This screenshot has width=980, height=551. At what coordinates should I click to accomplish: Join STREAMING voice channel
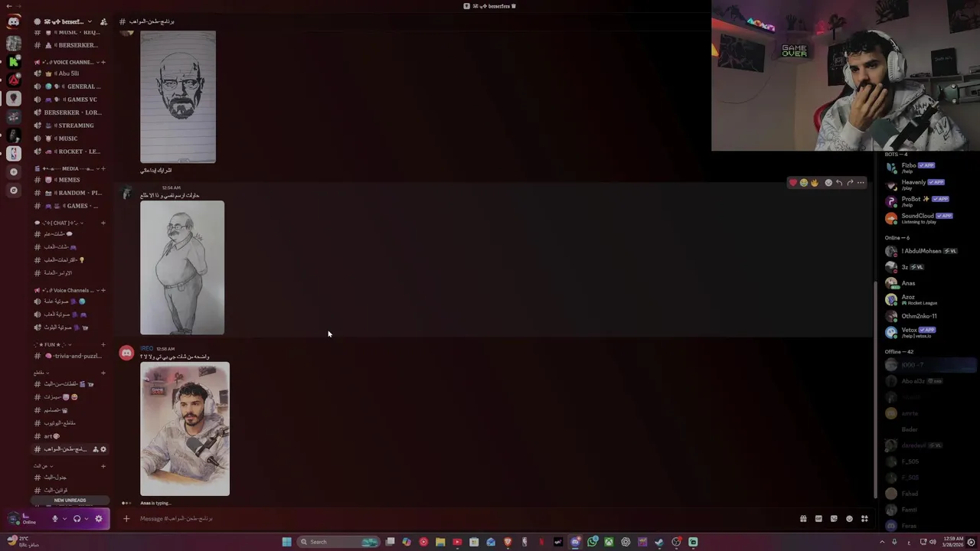pos(69,126)
